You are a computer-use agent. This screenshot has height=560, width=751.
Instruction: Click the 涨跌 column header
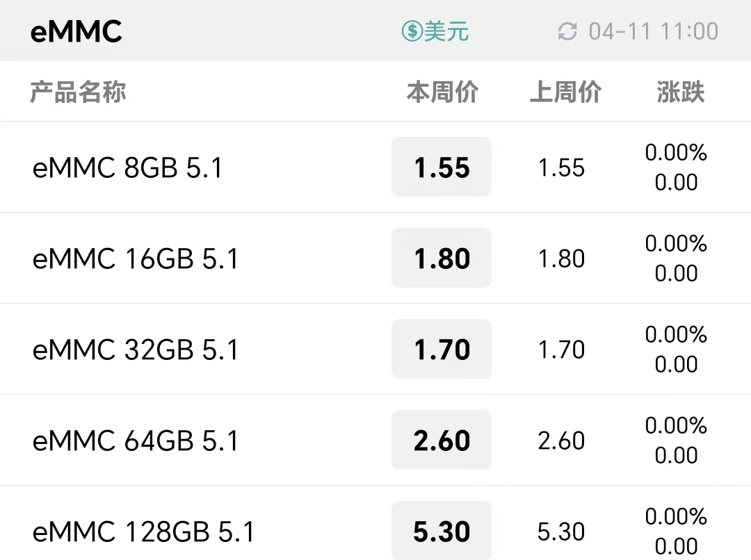(680, 92)
